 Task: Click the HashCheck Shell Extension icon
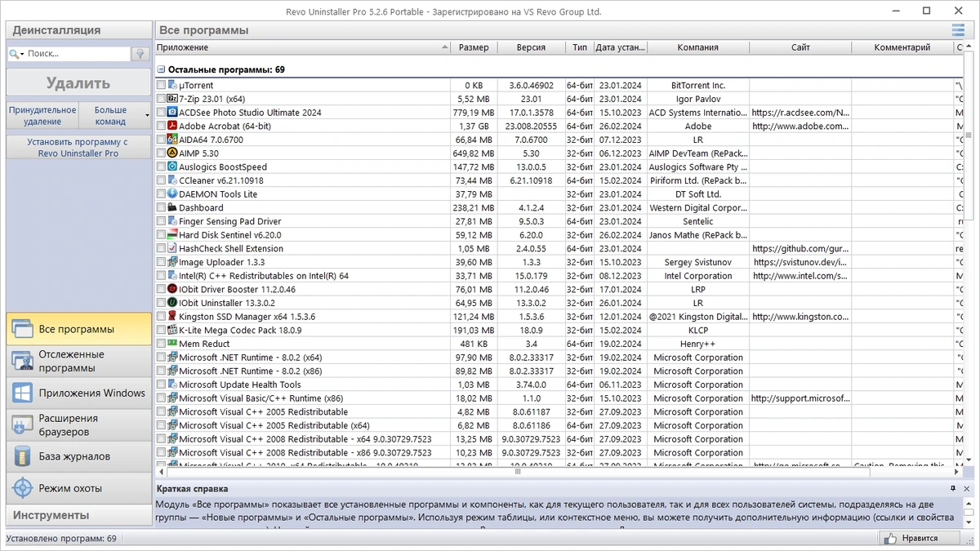coord(172,248)
